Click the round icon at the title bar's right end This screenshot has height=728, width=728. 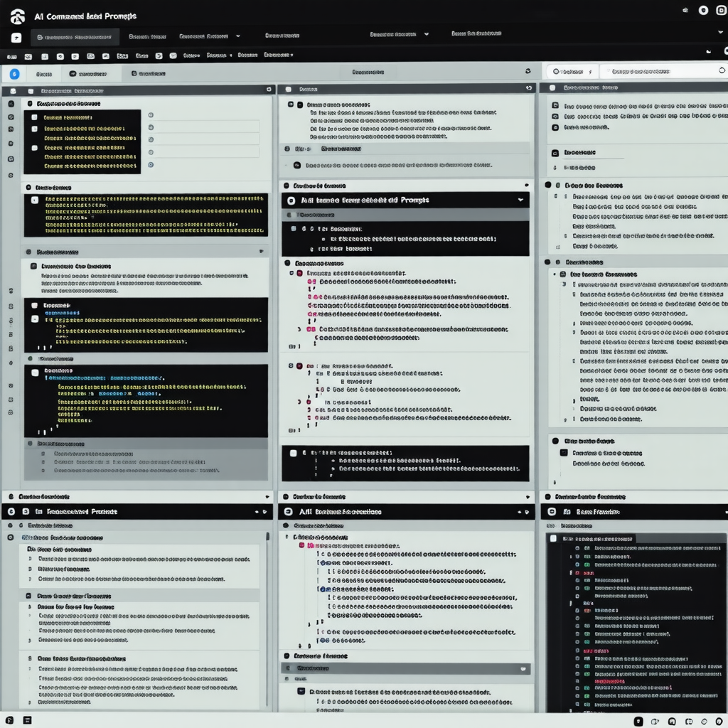click(703, 10)
